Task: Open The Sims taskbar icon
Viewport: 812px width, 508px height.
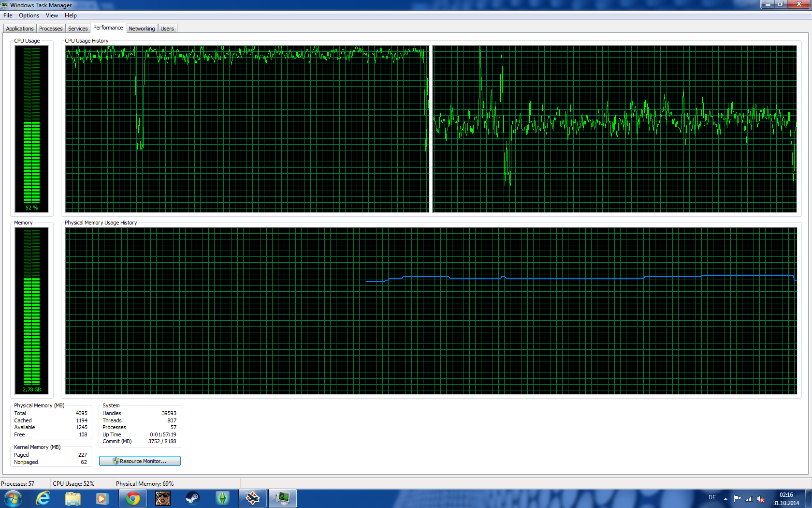Action: 222,498
